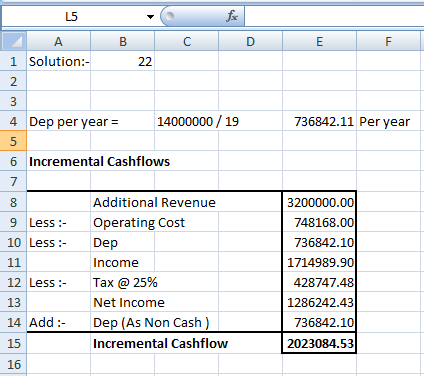Click the 'Incremental Cashflows' heading cell
424x376 pixels.
[99, 161]
